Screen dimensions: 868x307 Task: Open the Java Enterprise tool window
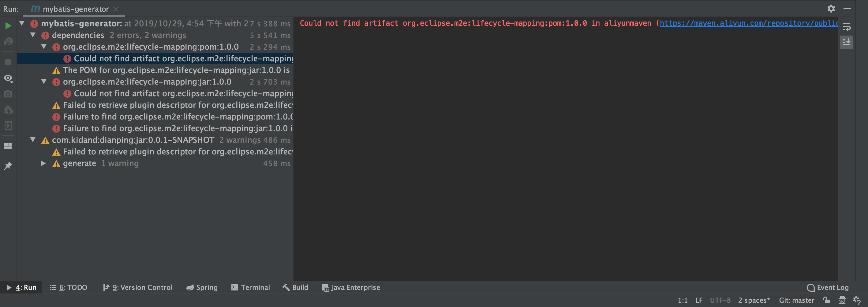tap(351, 287)
